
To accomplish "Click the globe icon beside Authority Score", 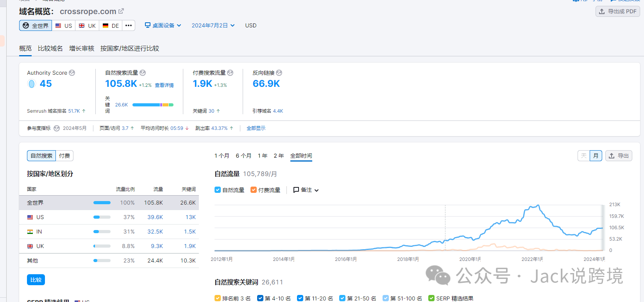I will pyautogui.click(x=72, y=73).
